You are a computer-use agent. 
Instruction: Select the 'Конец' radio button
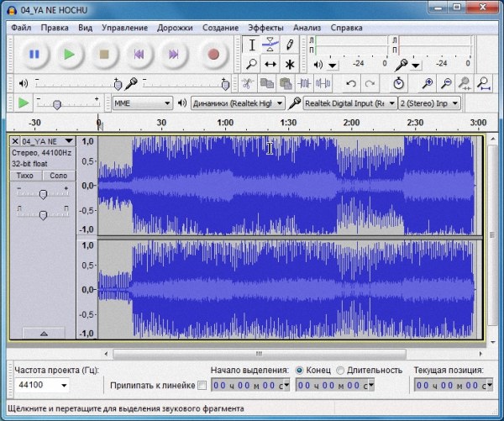pos(299,370)
